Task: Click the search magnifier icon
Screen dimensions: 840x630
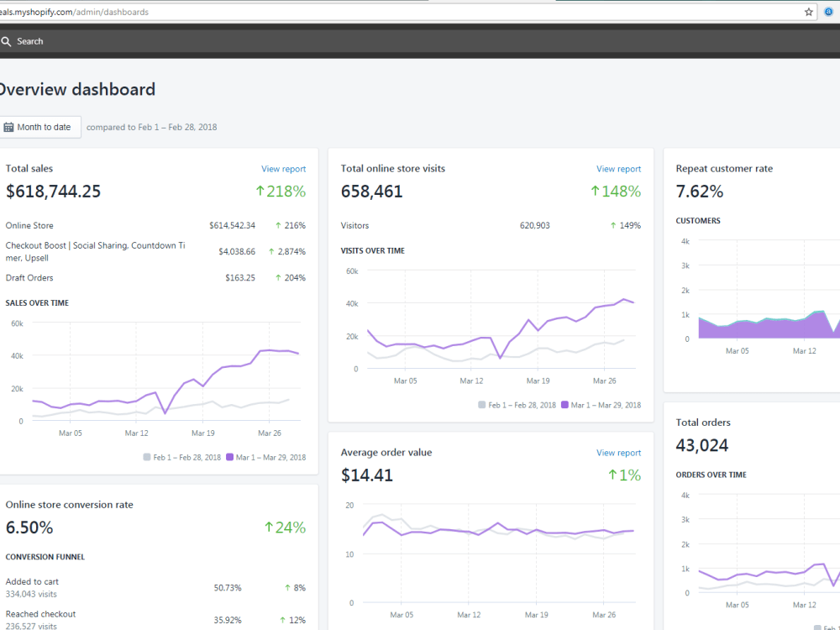Action: [6, 41]
